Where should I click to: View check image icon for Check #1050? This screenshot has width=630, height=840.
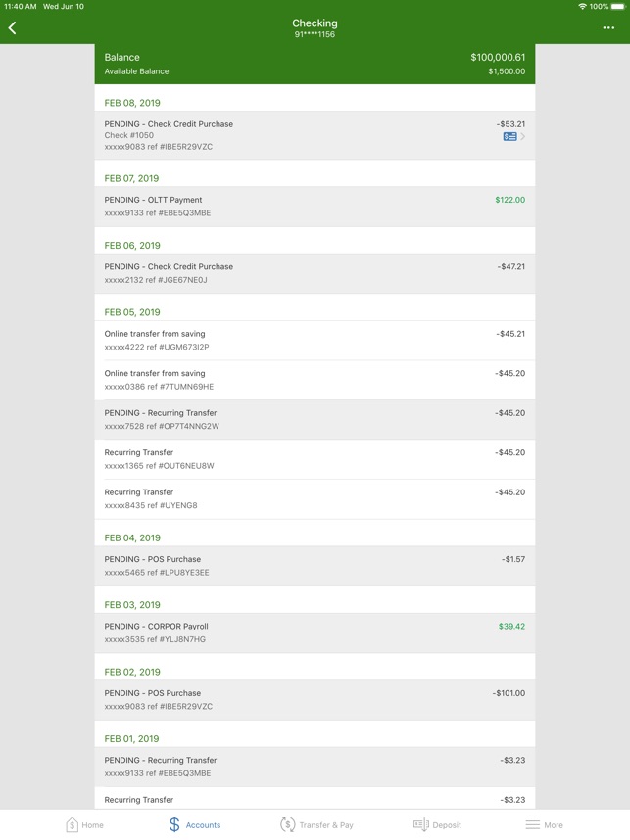click(509, 137)
